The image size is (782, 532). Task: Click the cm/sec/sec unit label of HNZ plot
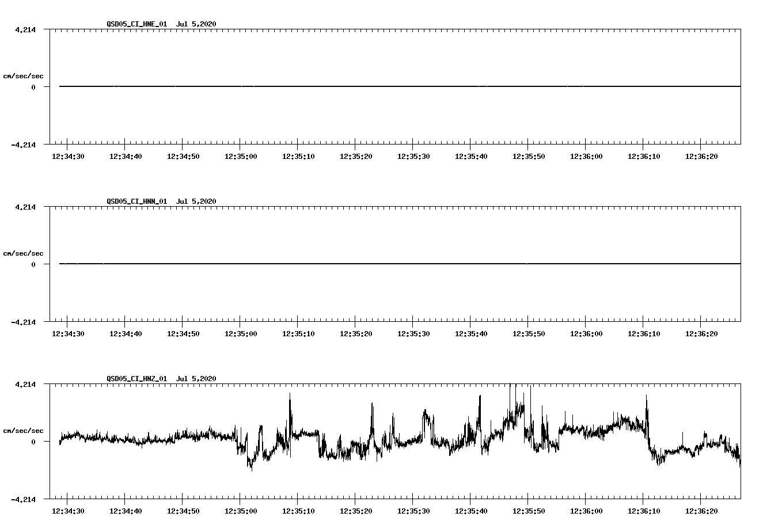[x=23, y=431]
